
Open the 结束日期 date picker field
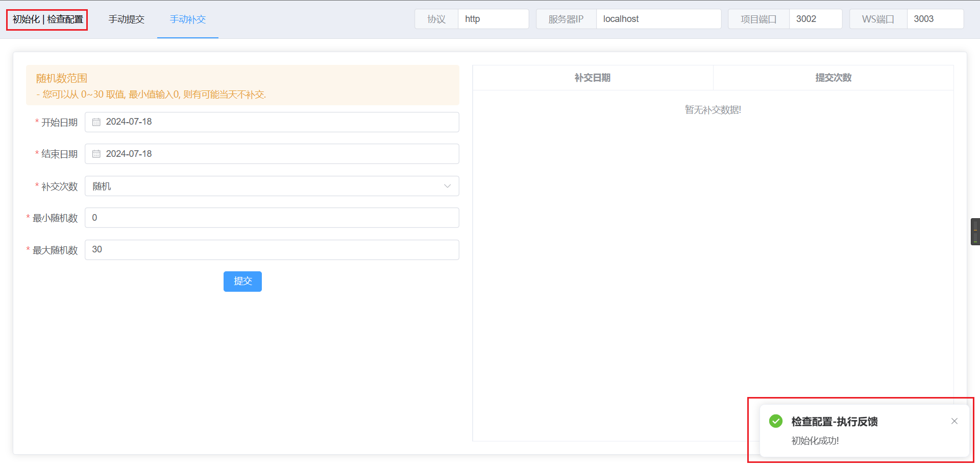(272, 154)
